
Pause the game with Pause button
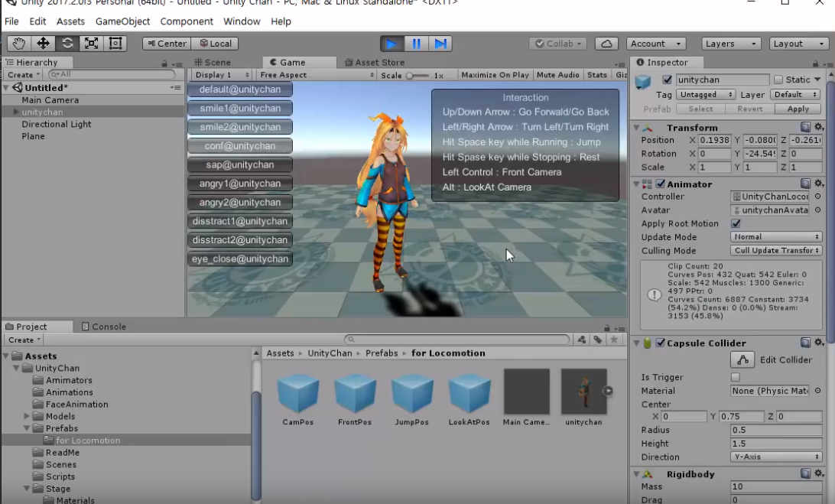(417, 44)
